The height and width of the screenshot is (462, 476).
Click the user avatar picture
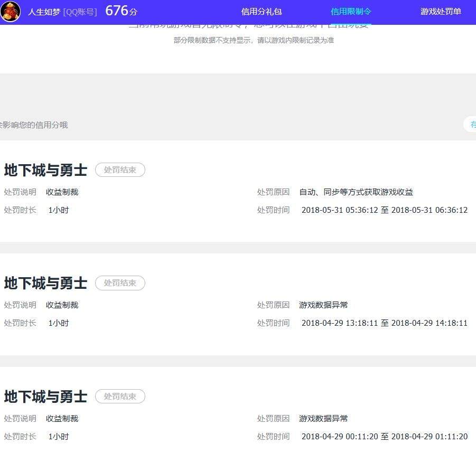11,12
